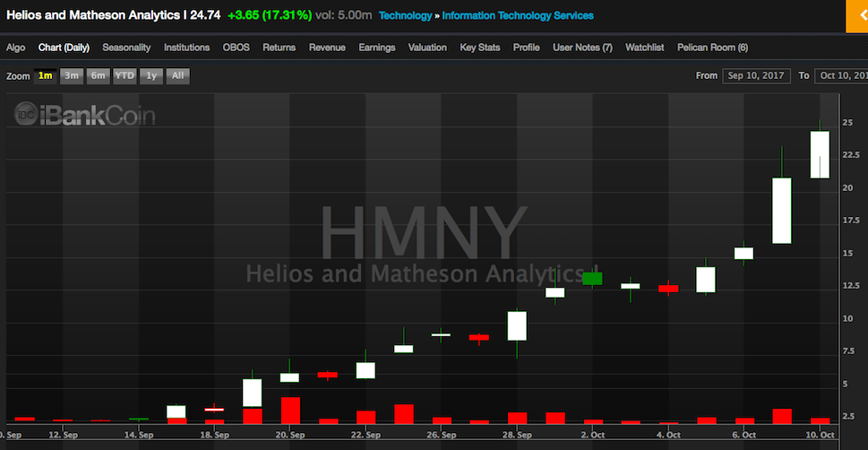Go to the Earnings tab

[377, 48]
